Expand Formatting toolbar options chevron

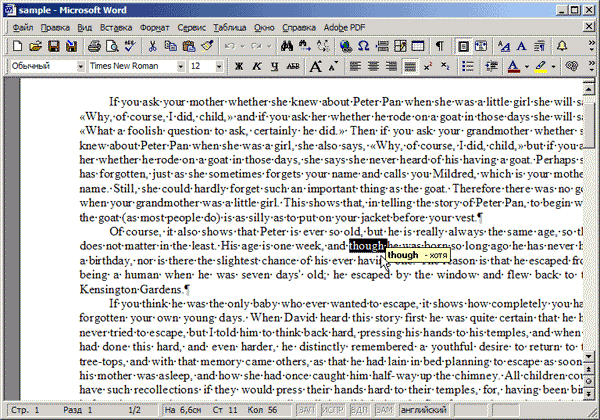point(592,67)
